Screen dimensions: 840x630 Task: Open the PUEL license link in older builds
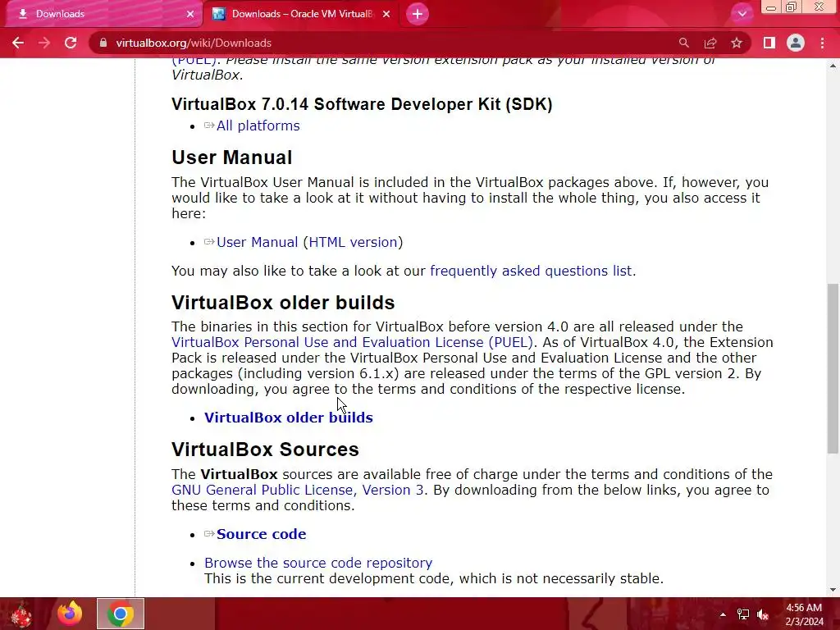pyautogui.click(x=352, y=342)
